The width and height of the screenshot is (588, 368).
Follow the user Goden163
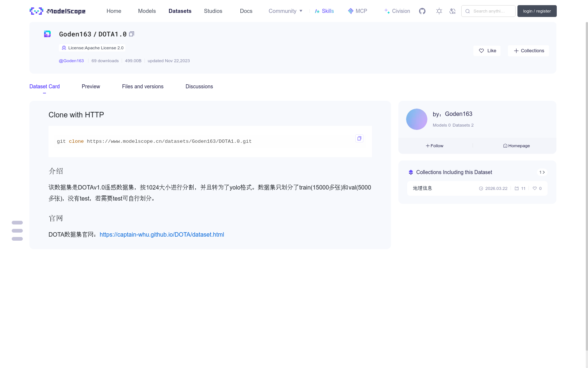click(x=435, y=146)
